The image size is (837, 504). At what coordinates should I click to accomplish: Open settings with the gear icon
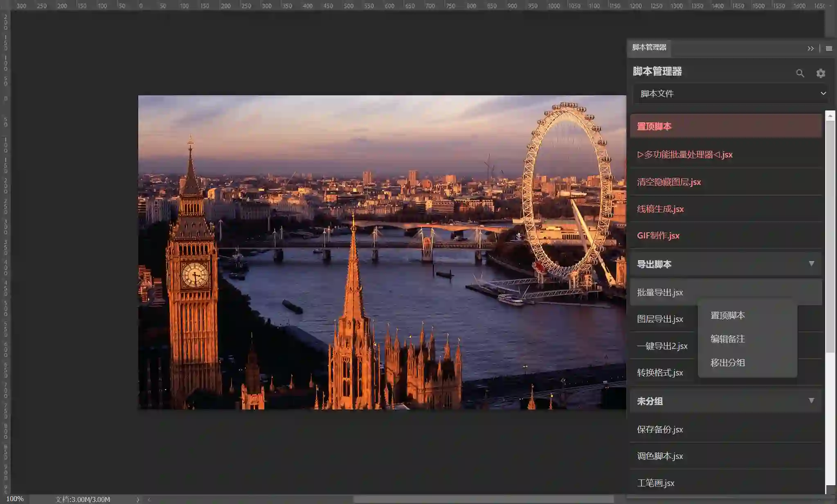(820, 73)
